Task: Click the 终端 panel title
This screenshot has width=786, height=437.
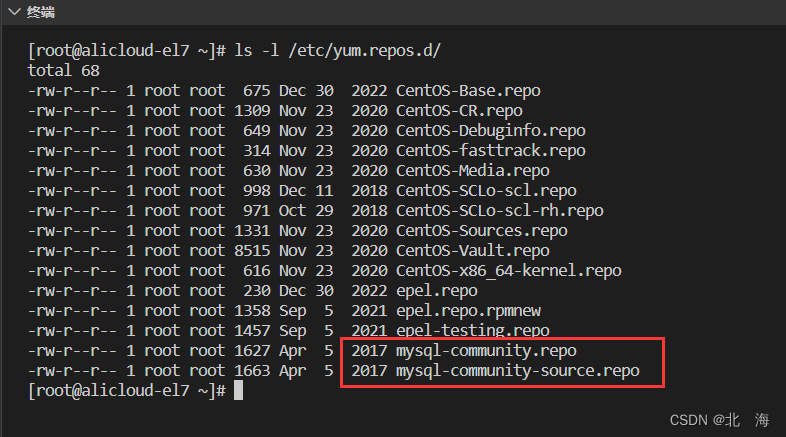Action: pyautogui.click(x=41, y=12)
